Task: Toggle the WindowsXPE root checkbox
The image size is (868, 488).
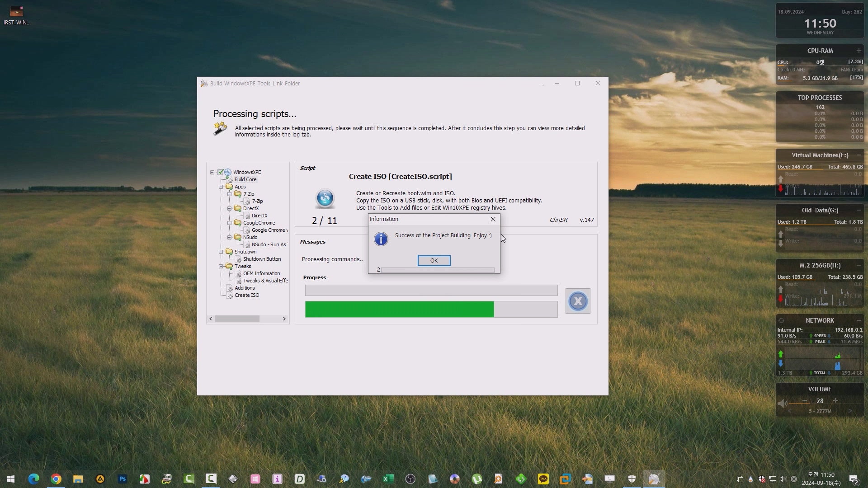Action: coord(221,172)
